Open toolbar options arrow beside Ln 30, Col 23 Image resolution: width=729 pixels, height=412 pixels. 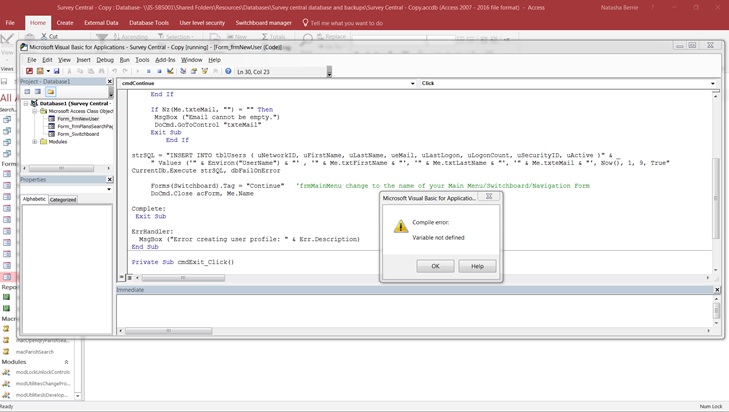[329, 72]
